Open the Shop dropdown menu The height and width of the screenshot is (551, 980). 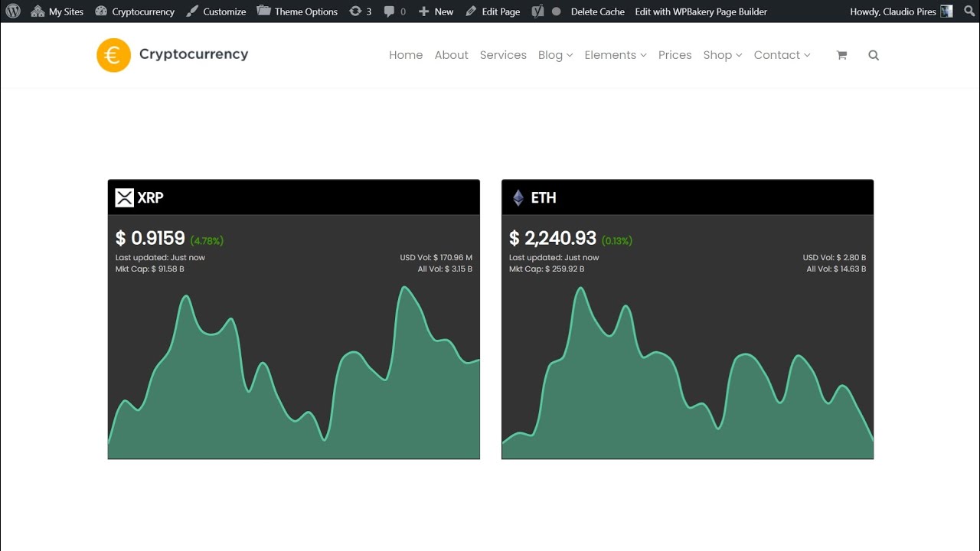[x=722, y=55]
